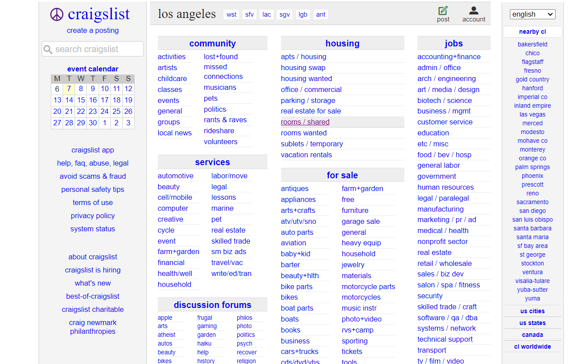Go to the san diego nearby site
Image resolution: width=588 pixels, height=364 pixels.
532,211
